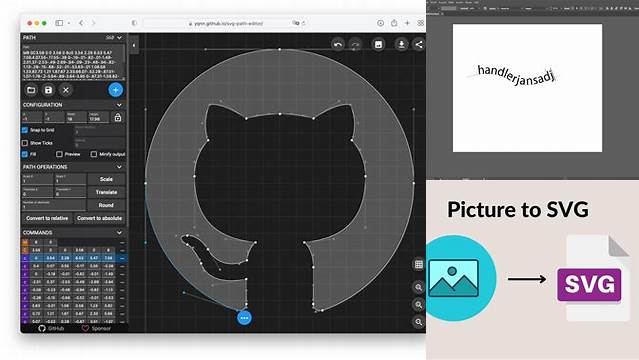Open the Safari sidebar dropdown arrow

(x=68, y=23)
